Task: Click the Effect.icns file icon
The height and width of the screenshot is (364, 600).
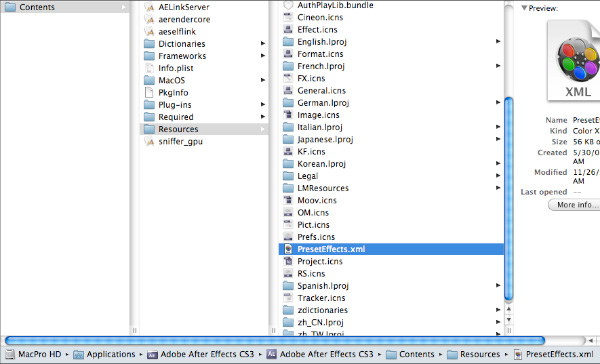Action: point(288,29)
